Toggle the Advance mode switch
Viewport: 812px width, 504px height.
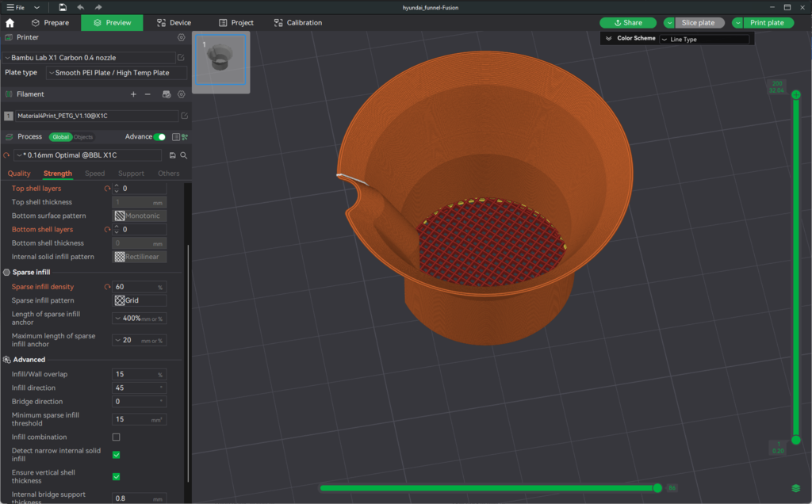point(159,137)
